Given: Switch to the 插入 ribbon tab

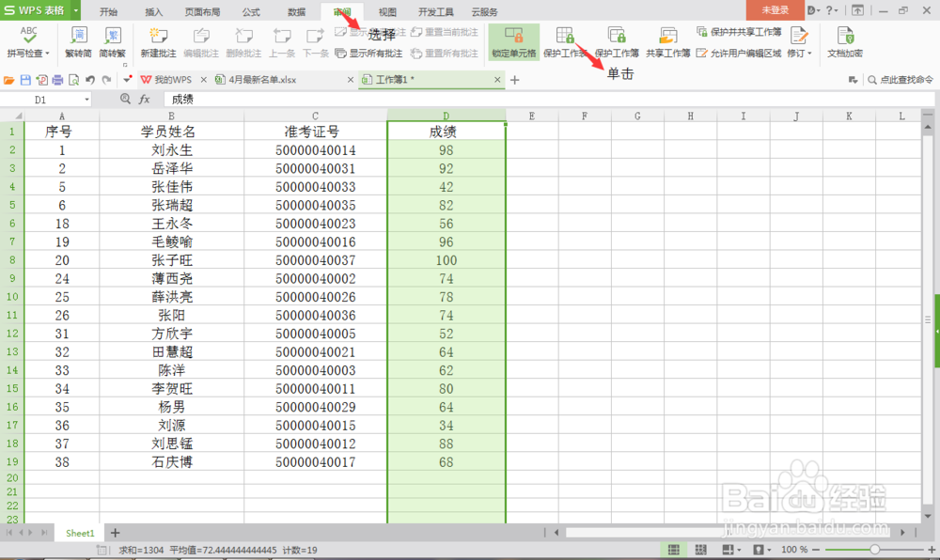Looking at the screenshot, I should point(153,11).
